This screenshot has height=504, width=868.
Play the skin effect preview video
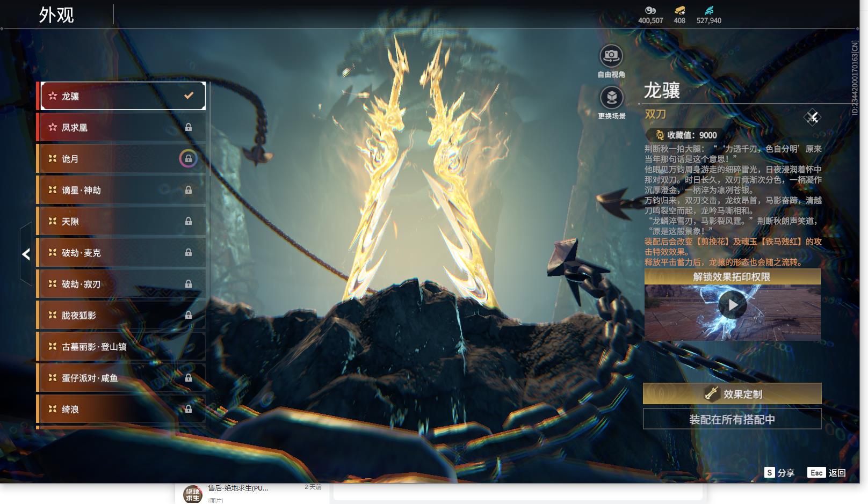tap(733, 305)
